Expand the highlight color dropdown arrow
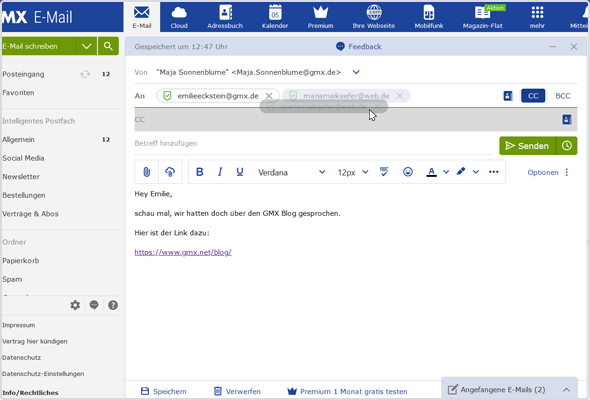The height and width of the screenshot is (400, 590). tap(476, 172)
